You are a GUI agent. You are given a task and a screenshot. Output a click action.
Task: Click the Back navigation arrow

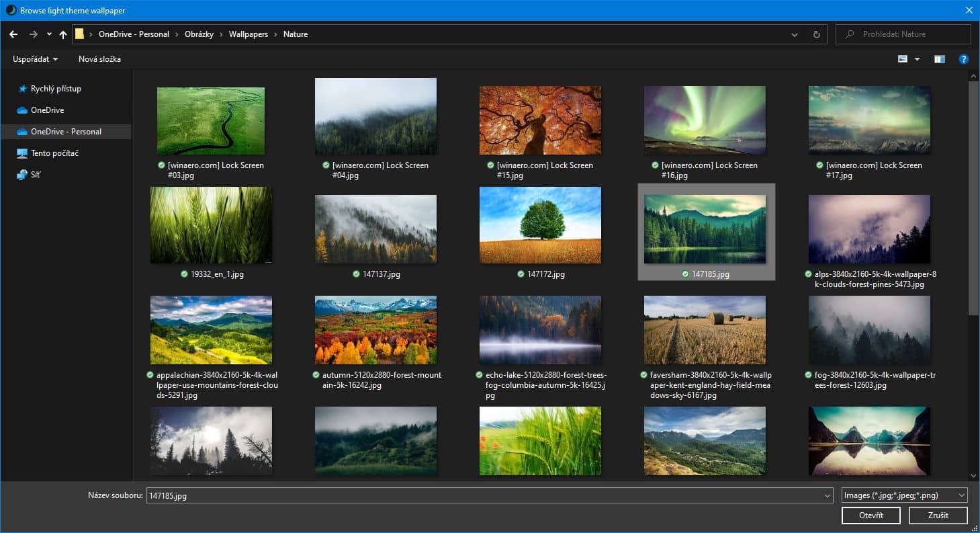click(13, 34)
